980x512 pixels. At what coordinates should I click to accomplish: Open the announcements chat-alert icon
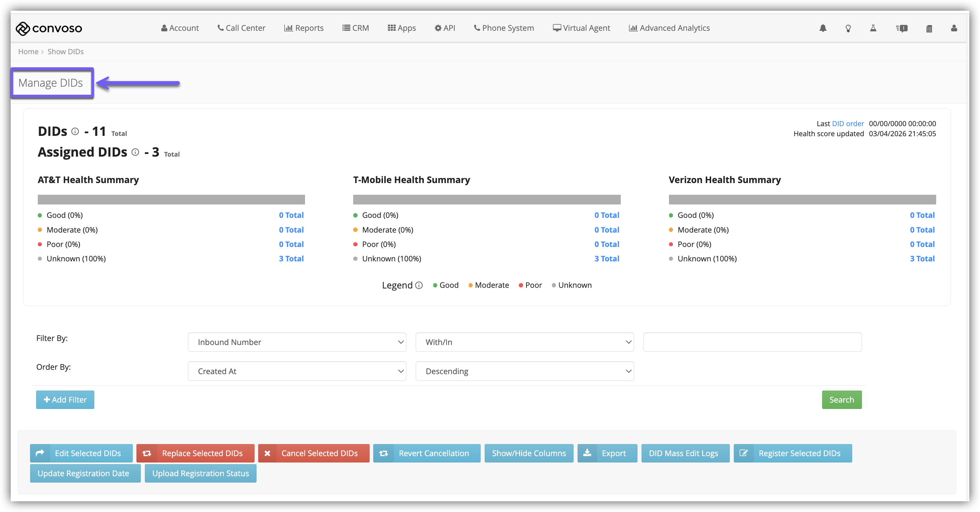pyautogui.click(x=902, y=28)
